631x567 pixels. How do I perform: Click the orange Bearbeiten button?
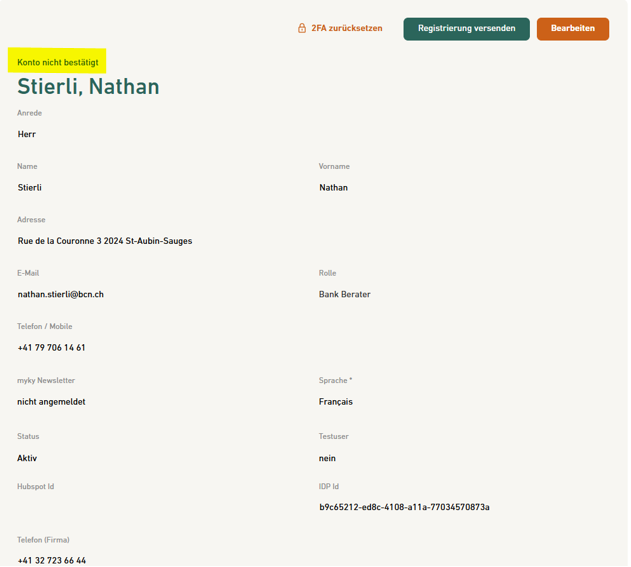tap(572, 29)
